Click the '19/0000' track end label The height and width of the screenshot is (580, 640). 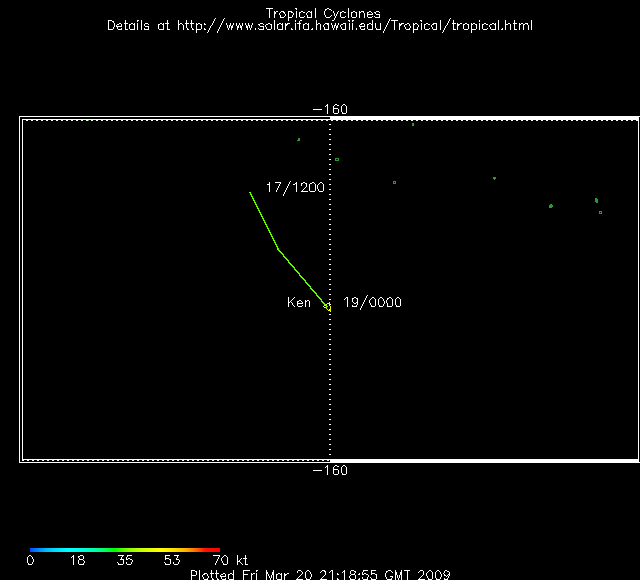tap(372, 302)
